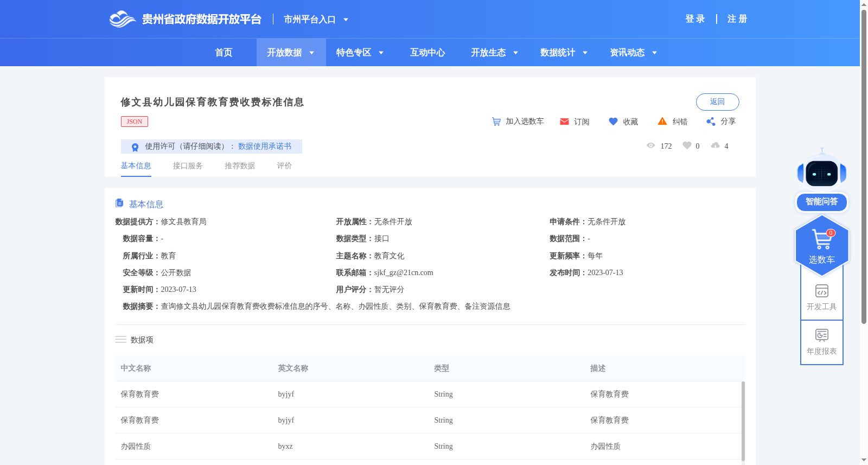Expand the 特色专区 menu arrow

pyautogui.click(x=381, y=53)
